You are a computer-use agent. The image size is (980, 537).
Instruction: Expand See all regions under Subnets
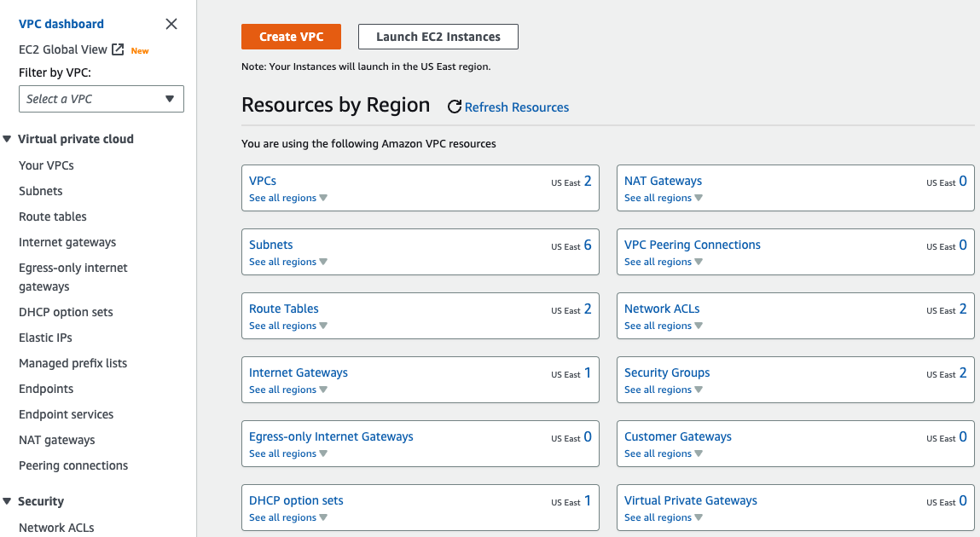click(x=288, y=262)
